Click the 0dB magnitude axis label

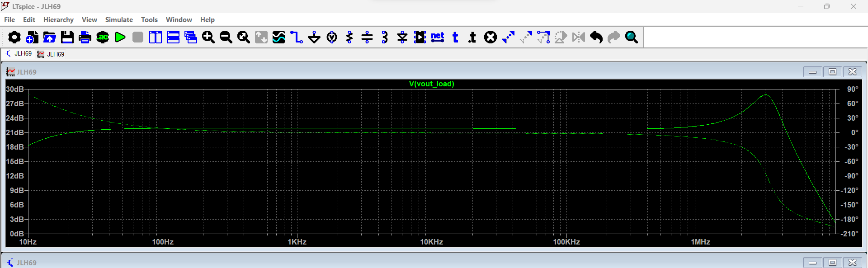pyautogui.click(x=17, y=234)
